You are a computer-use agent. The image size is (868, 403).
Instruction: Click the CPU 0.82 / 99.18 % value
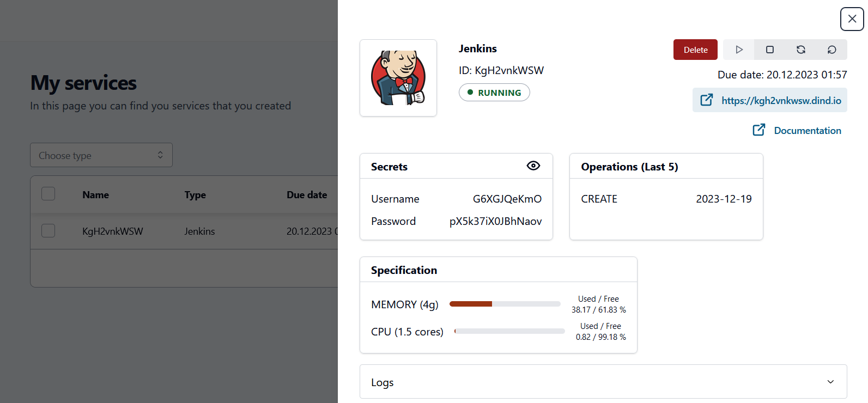click(601, 337)
